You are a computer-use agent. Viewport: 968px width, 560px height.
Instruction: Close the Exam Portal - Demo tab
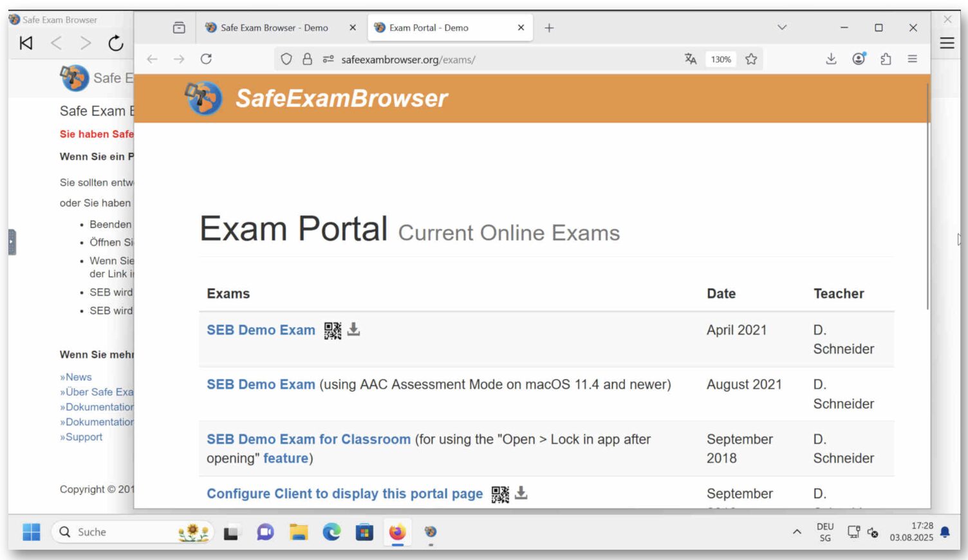point(521,28)
